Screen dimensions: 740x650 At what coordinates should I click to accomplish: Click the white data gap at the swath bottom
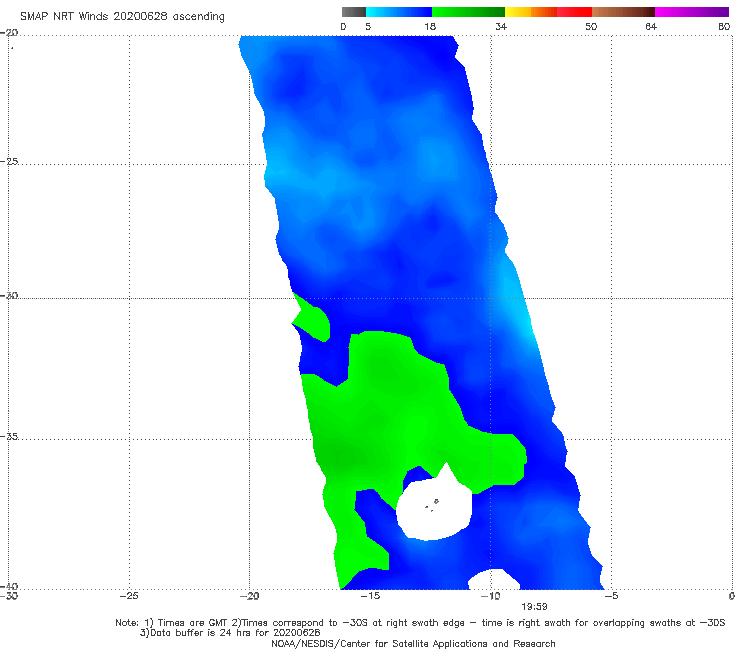494,580
